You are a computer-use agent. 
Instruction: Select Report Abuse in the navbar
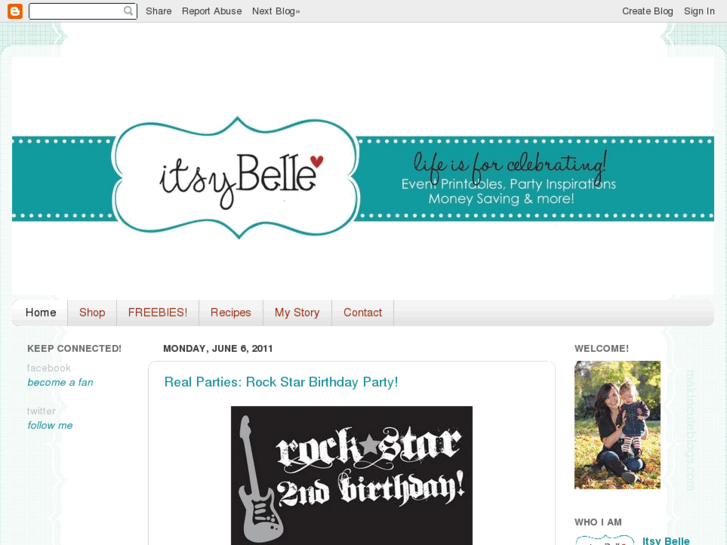[x=211, y=11]
